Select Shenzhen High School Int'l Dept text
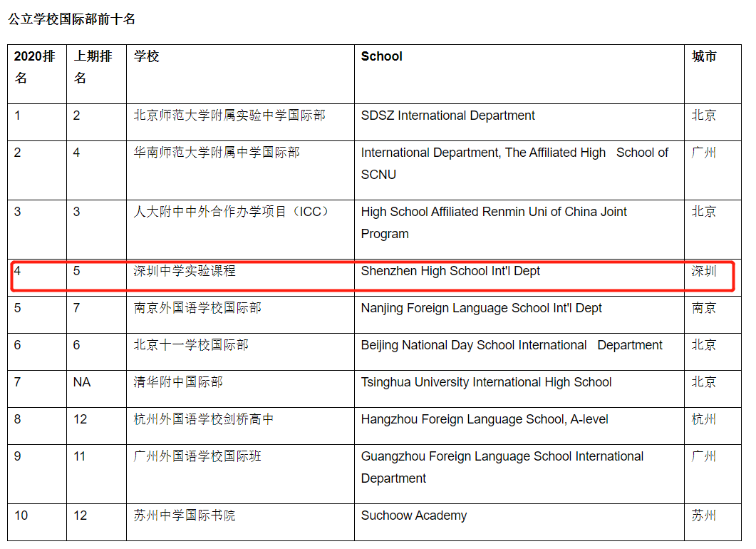This screenshot has height=549, width=756. point(450,271)
